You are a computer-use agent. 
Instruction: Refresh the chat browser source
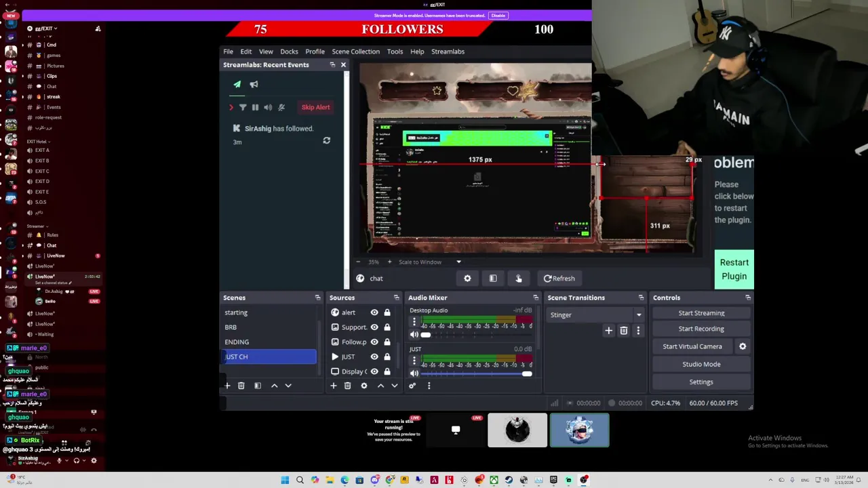[559, 279]
